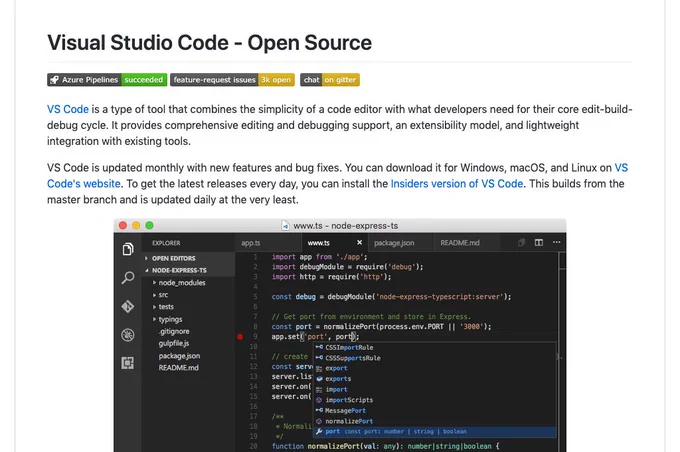Follow the VS Code's website link
680x452 pixels.
point(84,183)
